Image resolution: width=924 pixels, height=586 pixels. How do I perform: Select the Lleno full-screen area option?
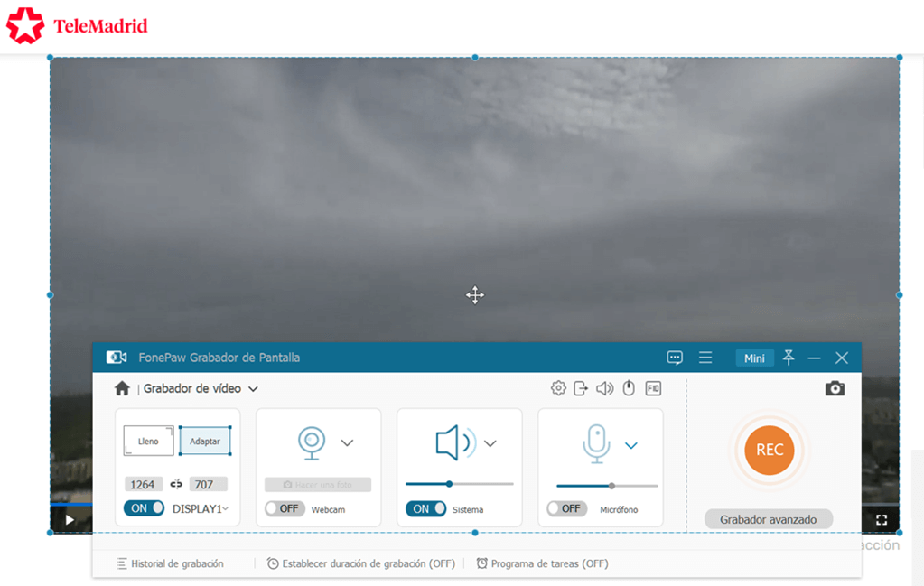(148, 442)
